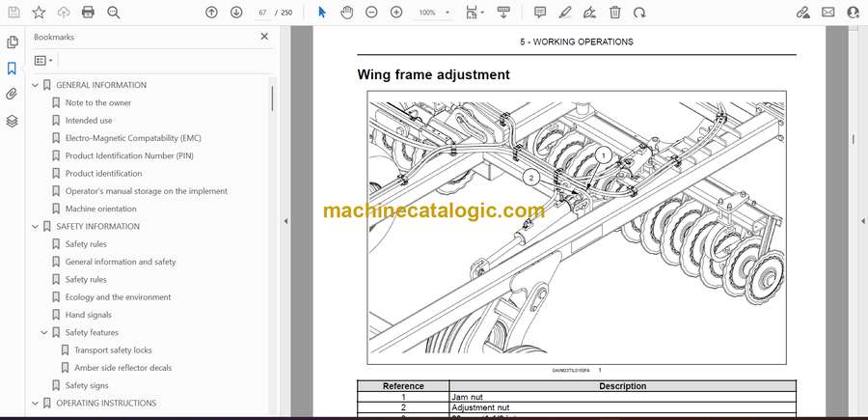
Task: Open the layers panel
Action: click(x=12, y=121)
